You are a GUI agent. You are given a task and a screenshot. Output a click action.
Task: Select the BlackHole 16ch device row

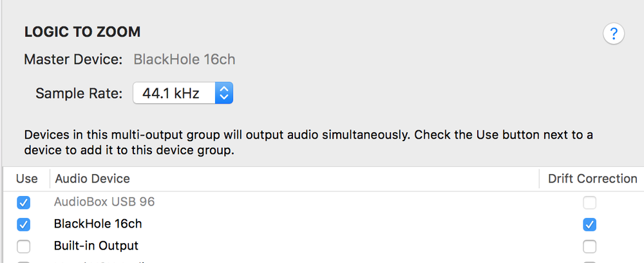tap(324, 224)
